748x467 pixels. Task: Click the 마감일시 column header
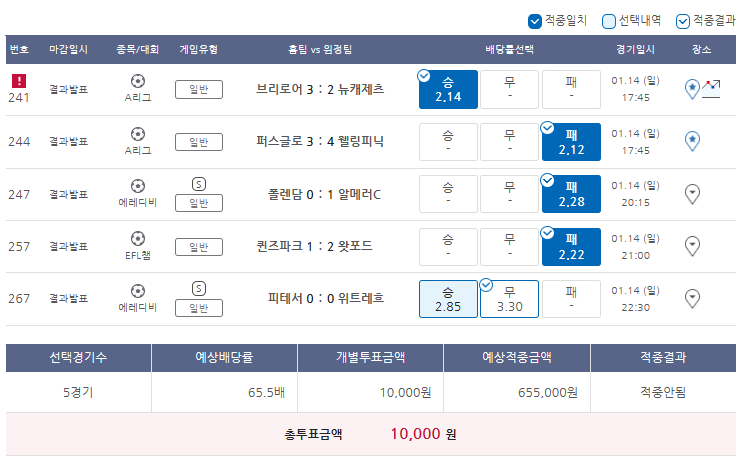pos(68,50)
